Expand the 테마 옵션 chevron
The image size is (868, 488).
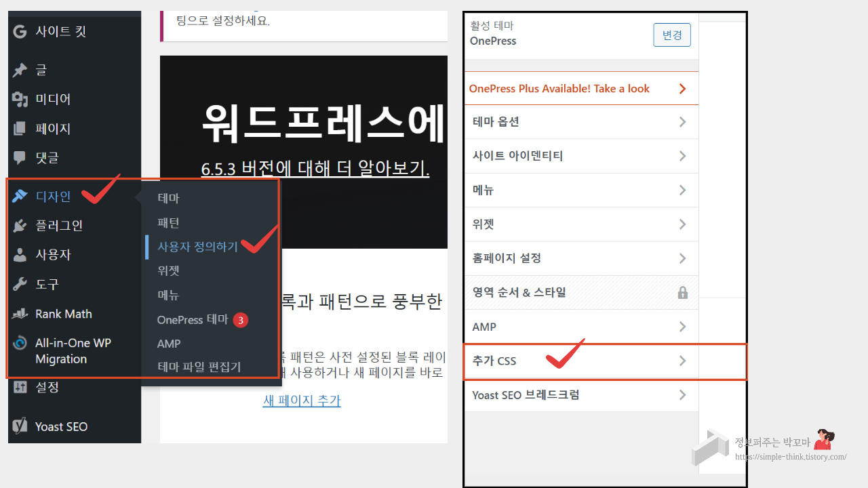(x=683, y=122)
